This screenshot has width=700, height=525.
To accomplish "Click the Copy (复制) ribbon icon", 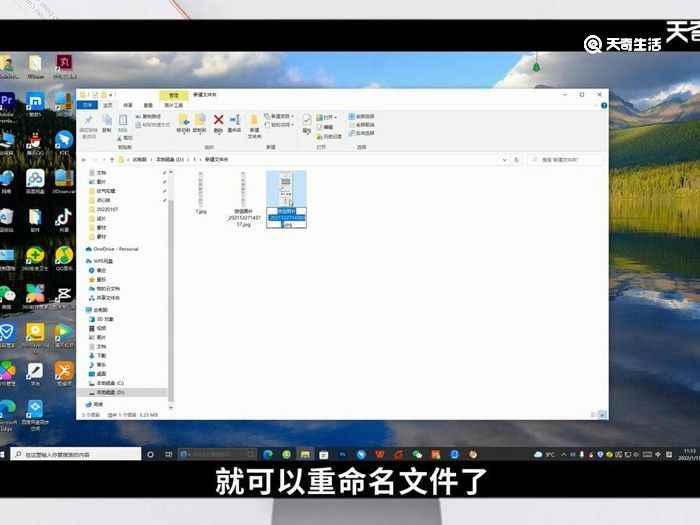I will (x=107, y=121).
